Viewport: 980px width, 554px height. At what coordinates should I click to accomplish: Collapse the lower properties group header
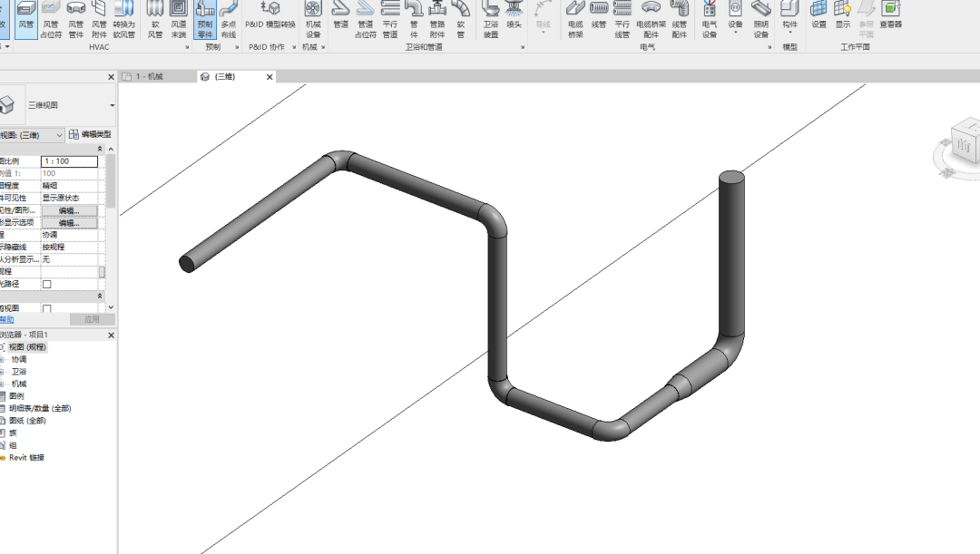[x=100, y=296]
